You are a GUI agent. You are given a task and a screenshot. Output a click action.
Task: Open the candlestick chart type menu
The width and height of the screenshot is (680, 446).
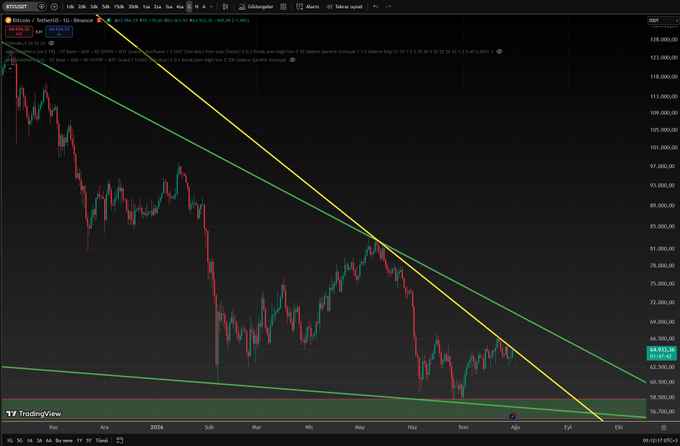coord(225,7)
